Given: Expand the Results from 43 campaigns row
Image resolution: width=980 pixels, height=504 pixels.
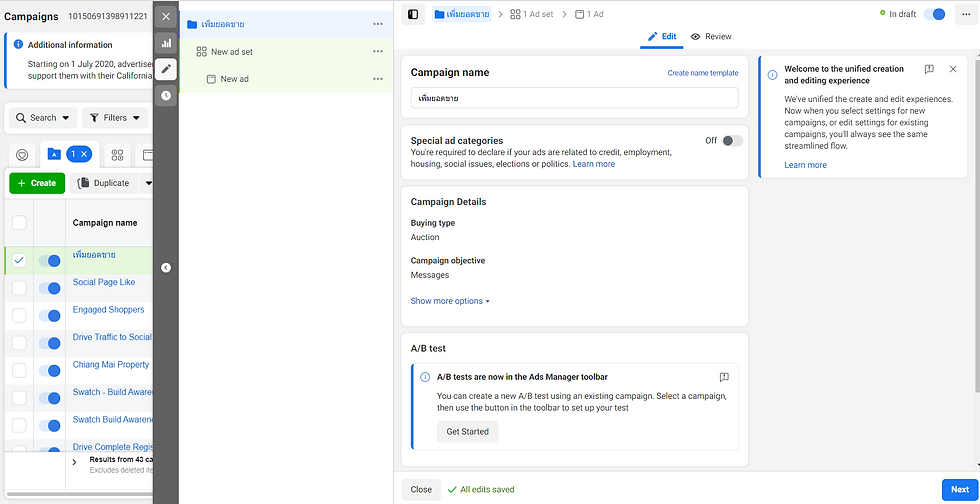Looking at the screenshot, I should click(74, 462).
